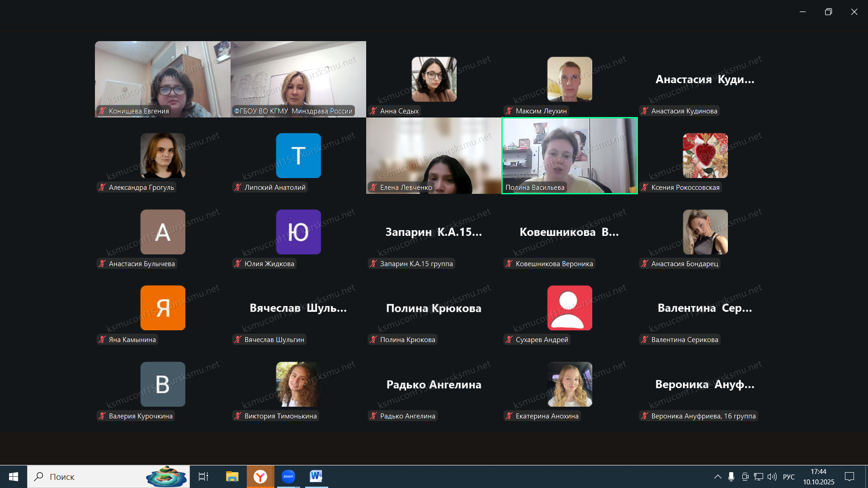This screenshot has height=488, width=868.
Task: Open Yandex Browser from taskbar
Action: pyautogui.click(x=260, y=476)
